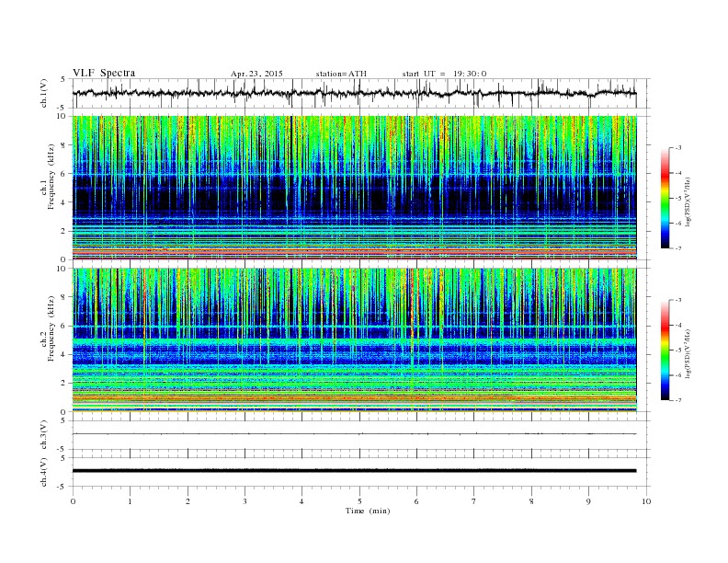Click the "-5" lower tick of ch.4(V) axis

tap(63, 487)
